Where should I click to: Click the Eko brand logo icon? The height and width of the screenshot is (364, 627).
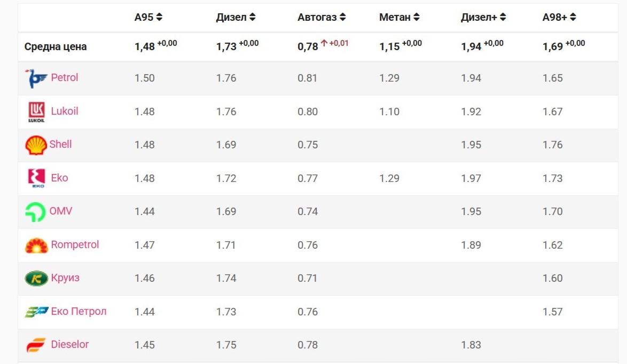coord(36,178)
